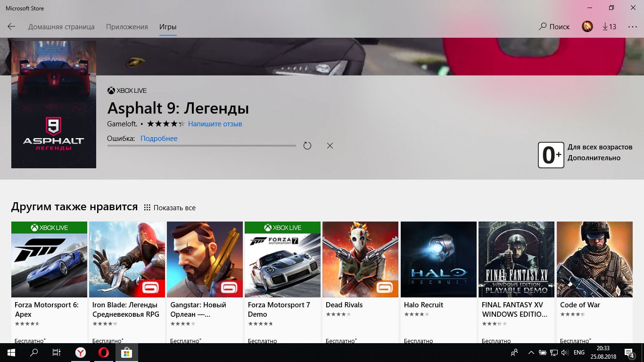Open the Iron Blade tile

[127, 282]
